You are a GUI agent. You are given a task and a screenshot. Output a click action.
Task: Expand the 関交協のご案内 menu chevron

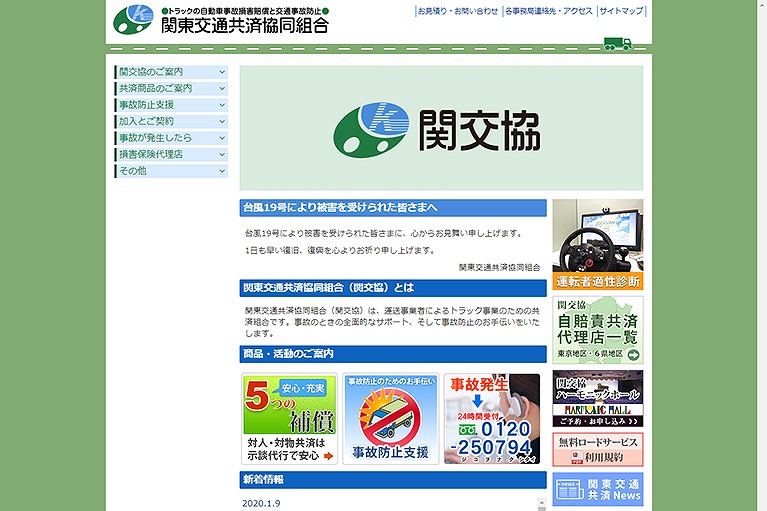click(x=222, y=72)
